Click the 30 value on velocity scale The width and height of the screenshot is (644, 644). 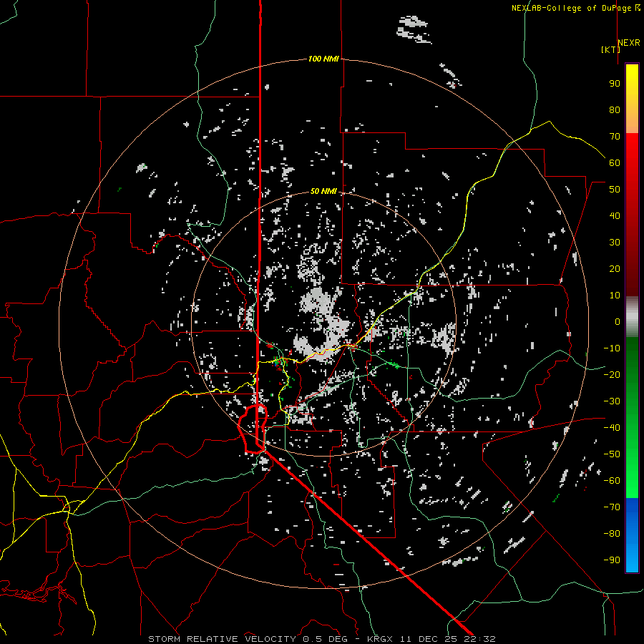615,243
